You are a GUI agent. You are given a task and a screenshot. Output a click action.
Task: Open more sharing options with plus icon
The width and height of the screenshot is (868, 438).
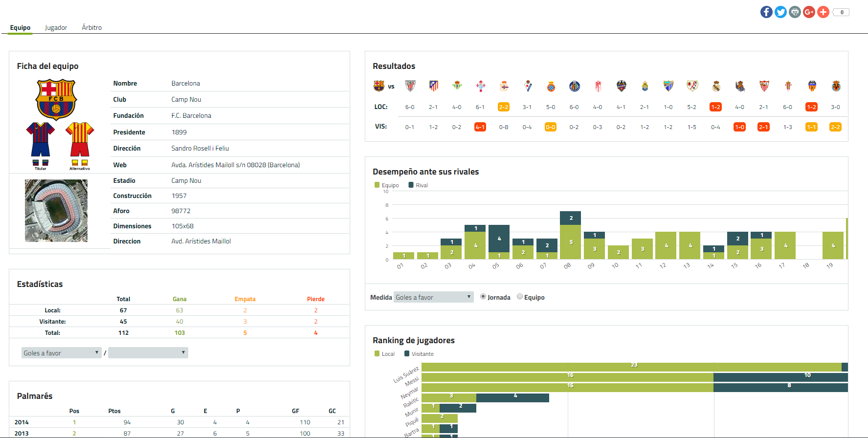pyautogui.click(x=823, y=12)
